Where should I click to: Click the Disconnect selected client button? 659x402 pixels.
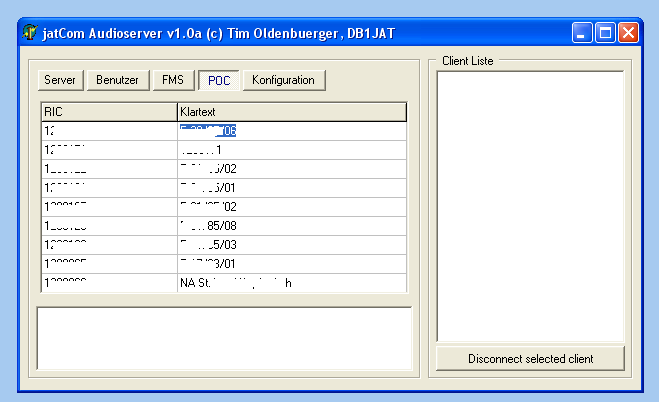point(530,358)
